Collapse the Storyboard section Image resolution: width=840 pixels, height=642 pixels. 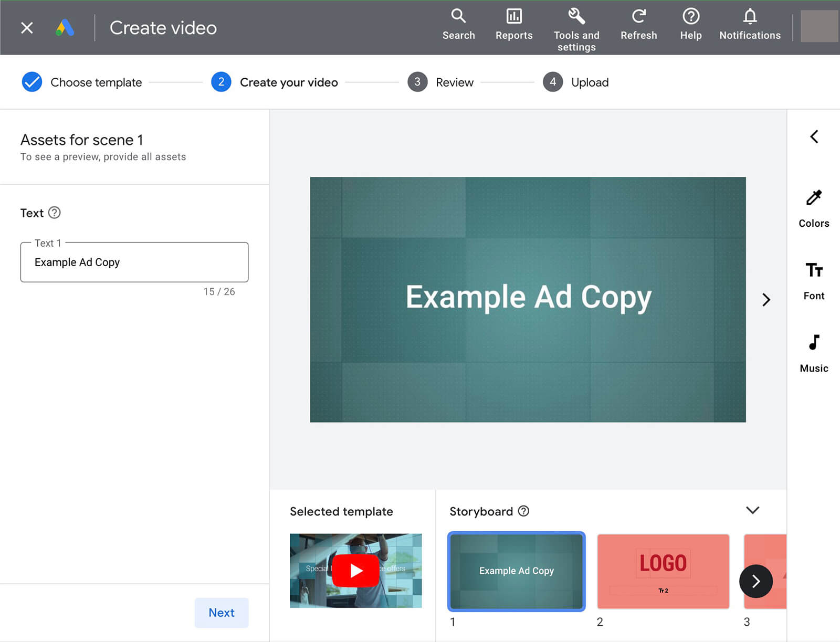point(753,510)
